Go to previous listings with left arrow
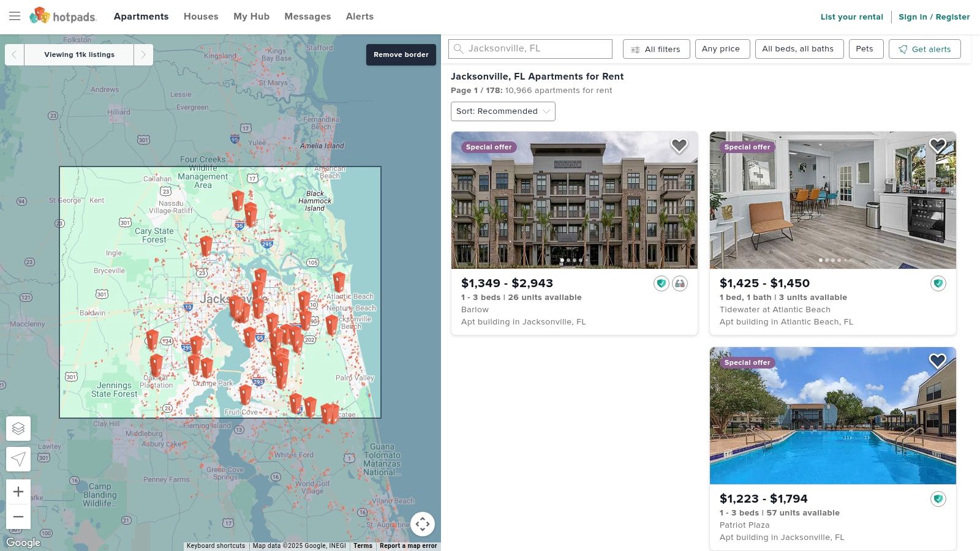 click(15, 54)
